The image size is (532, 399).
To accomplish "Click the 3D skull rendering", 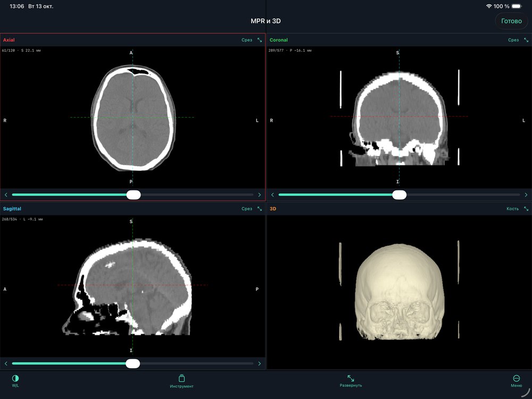I will 400,292.
